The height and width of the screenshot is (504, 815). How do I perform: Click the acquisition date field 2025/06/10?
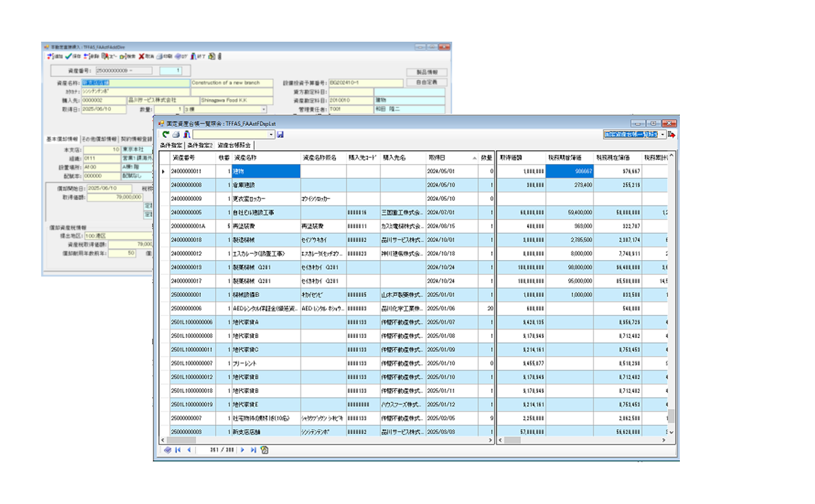click(x=103, y=110)
